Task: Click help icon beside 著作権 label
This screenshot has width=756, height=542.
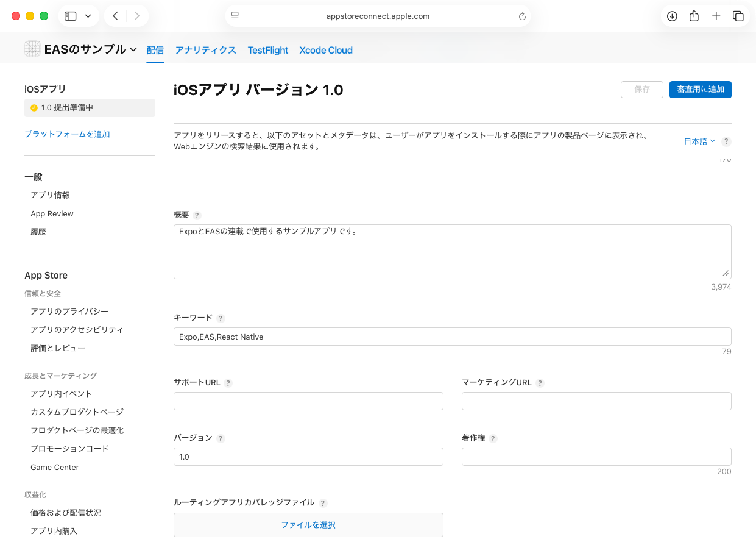Action: pyautogui.click(x=493, y=438)
